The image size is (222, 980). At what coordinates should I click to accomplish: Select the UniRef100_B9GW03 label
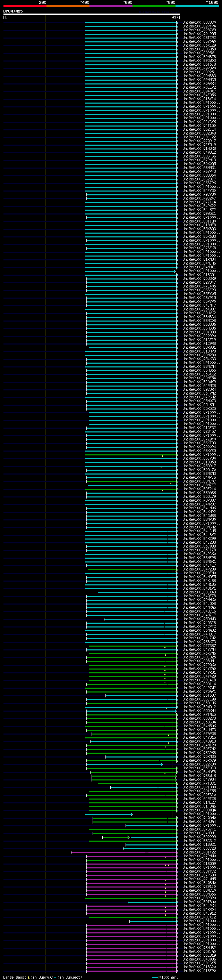click(x=199, y=60)
